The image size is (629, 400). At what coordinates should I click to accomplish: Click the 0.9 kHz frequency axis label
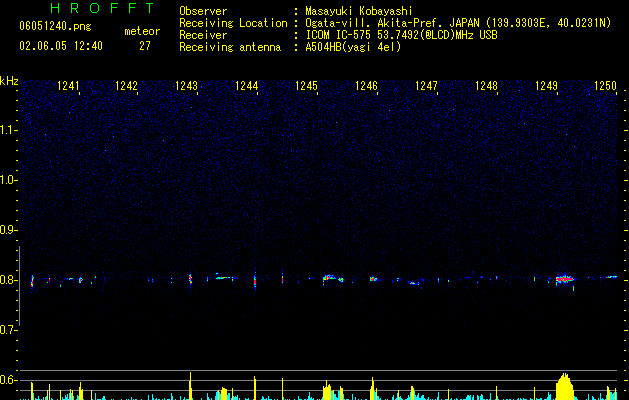pyautogui.click(x=8, y=230)
